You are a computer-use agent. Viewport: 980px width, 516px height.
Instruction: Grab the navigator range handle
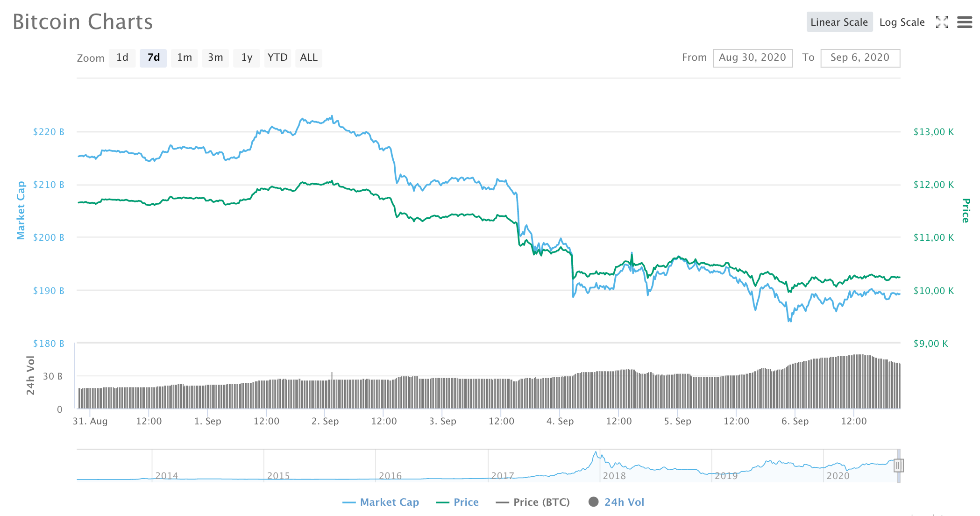pos(898,466)
